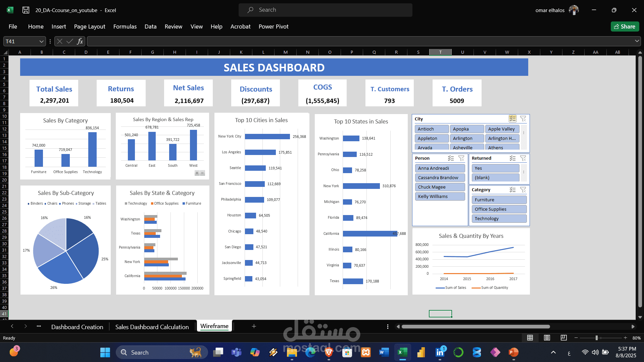The width and height of the screenshot is (644, 362).
Task: Toggle the Technology category slicer item
Action: click(x=499, y=218)
